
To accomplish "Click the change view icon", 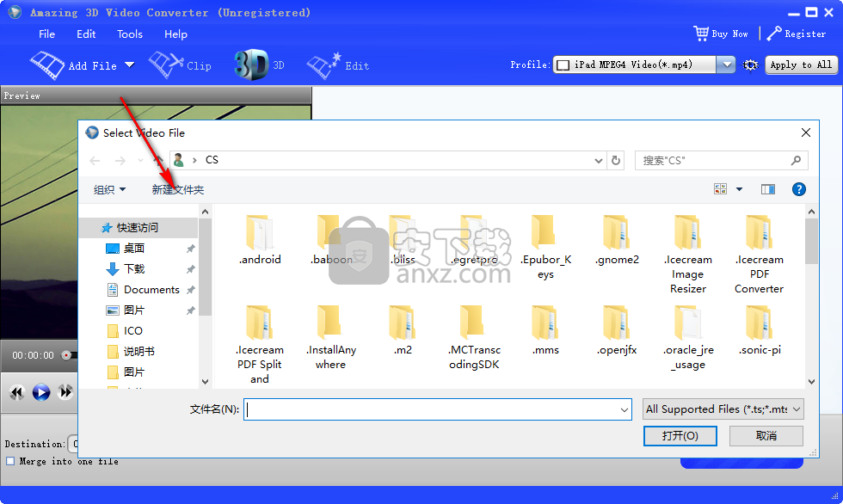I will [x=720, y=189].
